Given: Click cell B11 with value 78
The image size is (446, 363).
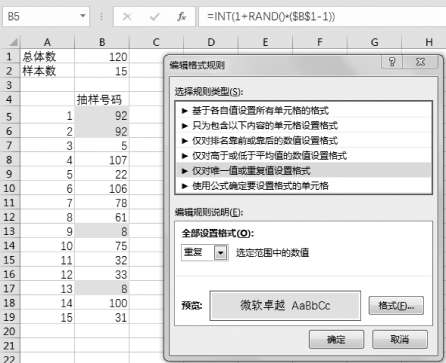Looking at the screenshot, I should (x=102, y=203).
